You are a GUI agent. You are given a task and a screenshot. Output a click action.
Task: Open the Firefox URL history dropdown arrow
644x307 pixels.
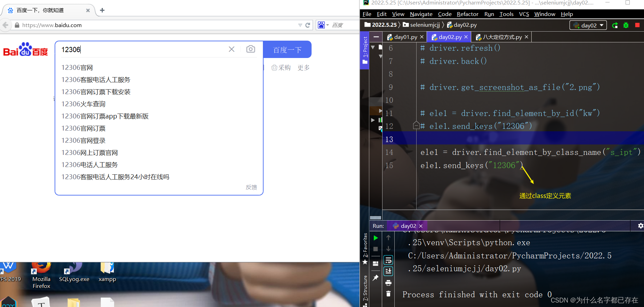tap(300, 25)
